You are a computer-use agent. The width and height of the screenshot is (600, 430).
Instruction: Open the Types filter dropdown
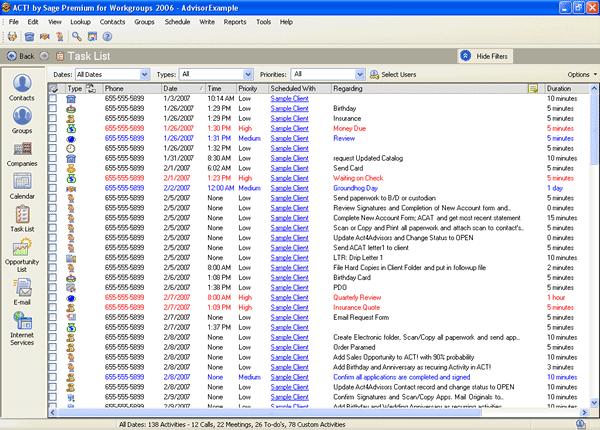pos(248,74)
